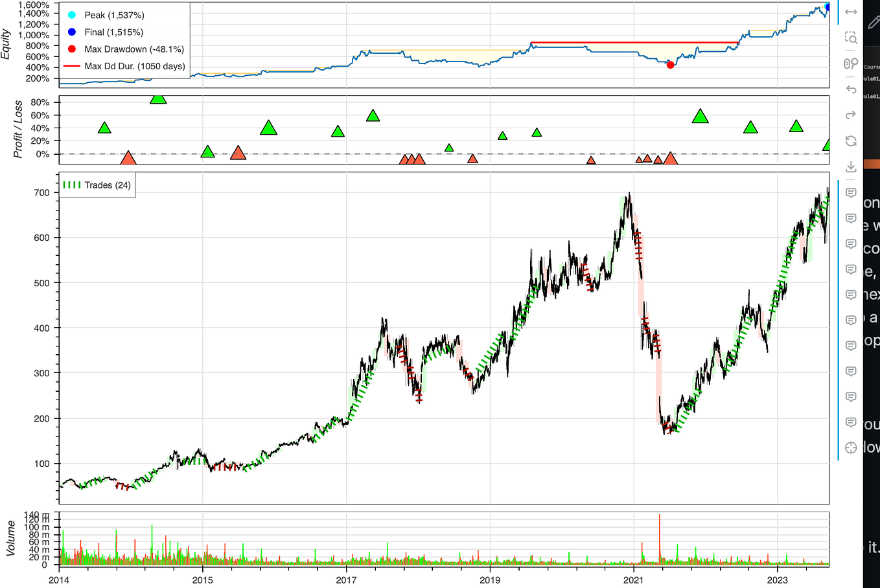Click the Undo icon in the chart toolbar
Image resolution: width=880 pixels, height=588 pixels.
(850, 89)
